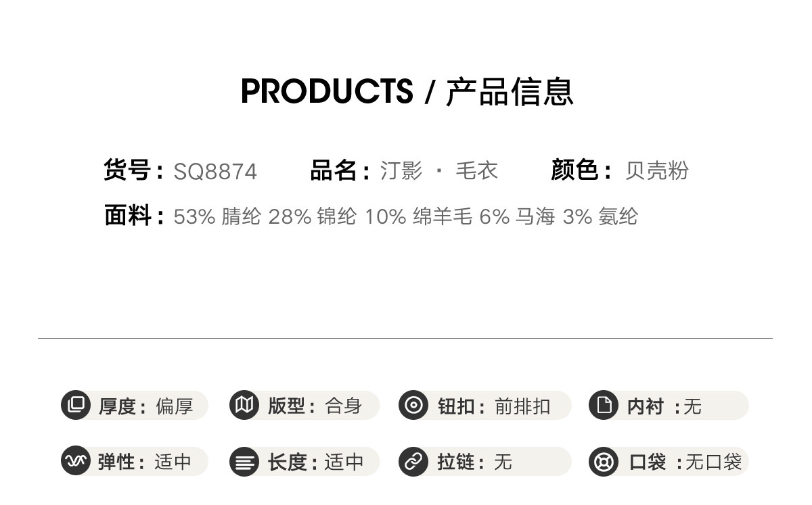The height and width of the screenshot is (505, 812).
Task: Click the 版型: 合身 pill label
Action: pyautogui.click(x=315, y=406)
